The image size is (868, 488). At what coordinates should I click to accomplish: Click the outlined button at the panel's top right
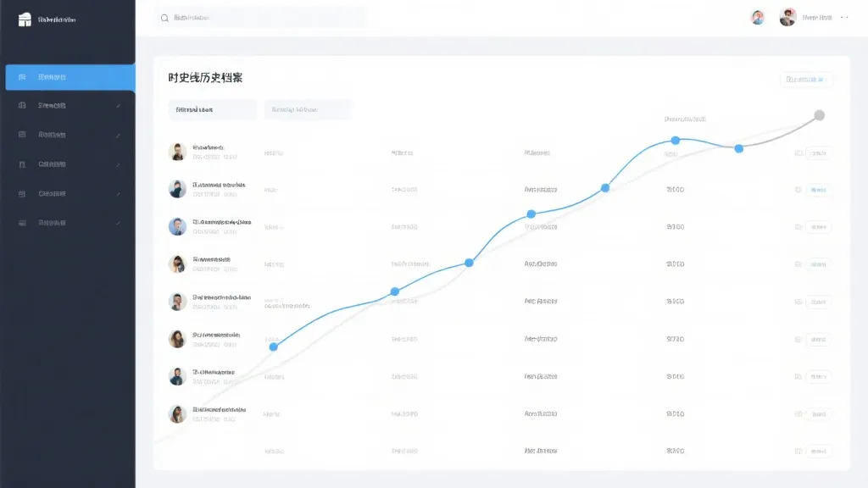[806, 80]
